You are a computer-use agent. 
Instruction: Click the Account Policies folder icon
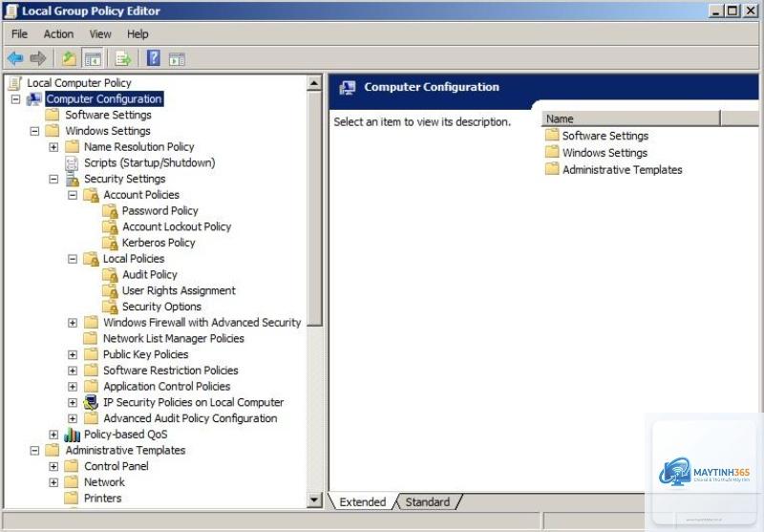(91, 195)
